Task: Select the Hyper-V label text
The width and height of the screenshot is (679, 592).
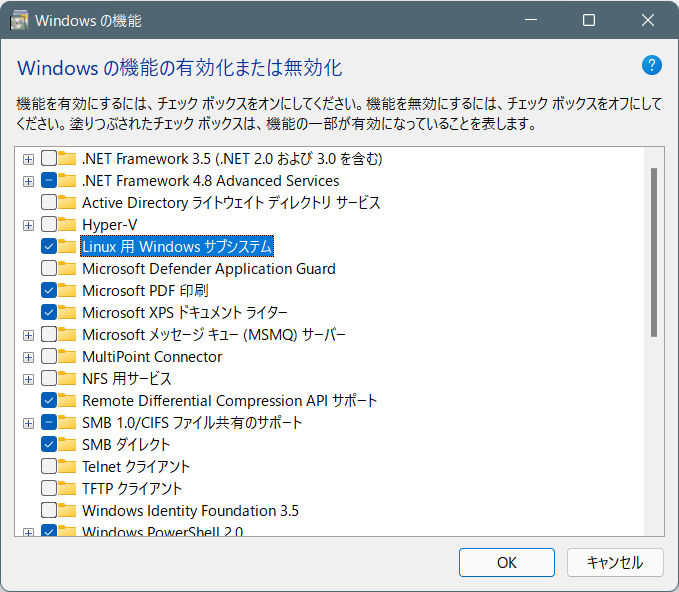Action: [110, 225]
